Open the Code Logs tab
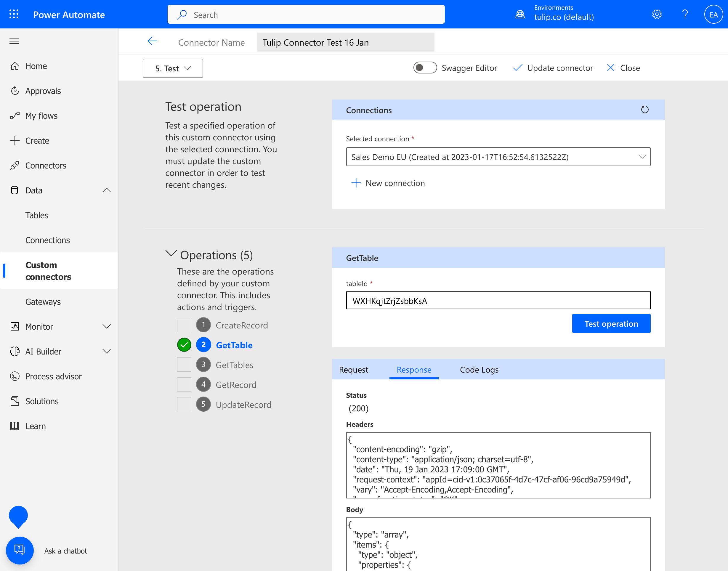Image resolution: width=728 pixels, height=571 pixels. (479, 369)
